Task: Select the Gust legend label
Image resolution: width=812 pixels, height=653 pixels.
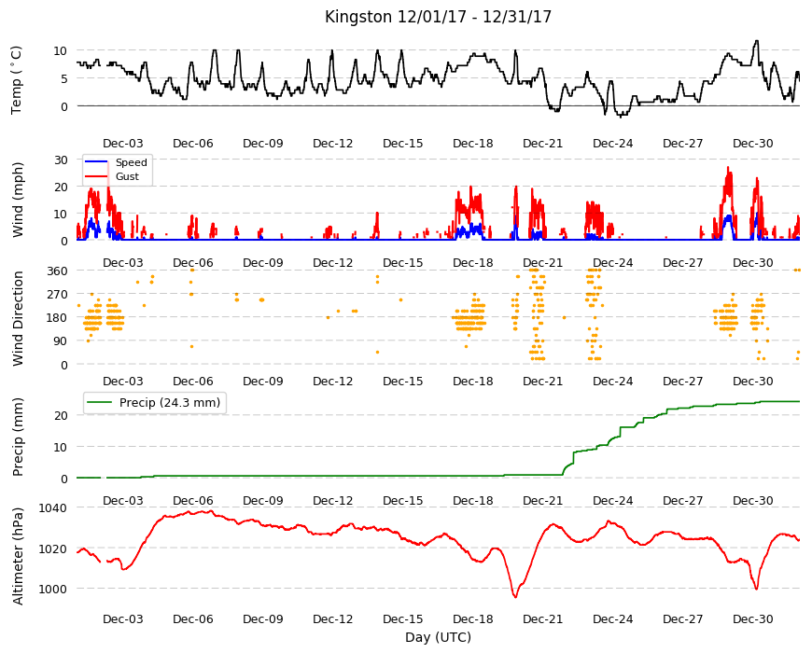Action: 127,176
